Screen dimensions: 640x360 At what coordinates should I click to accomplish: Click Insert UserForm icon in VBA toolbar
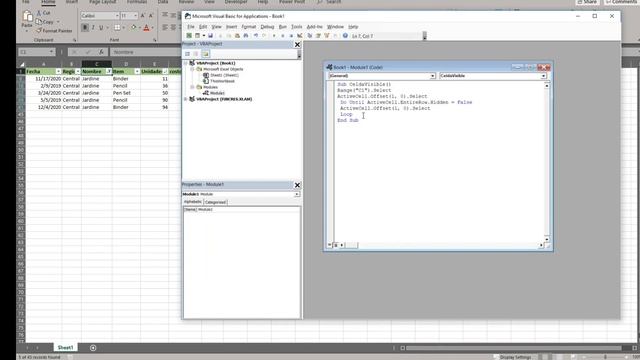point(198,36)
